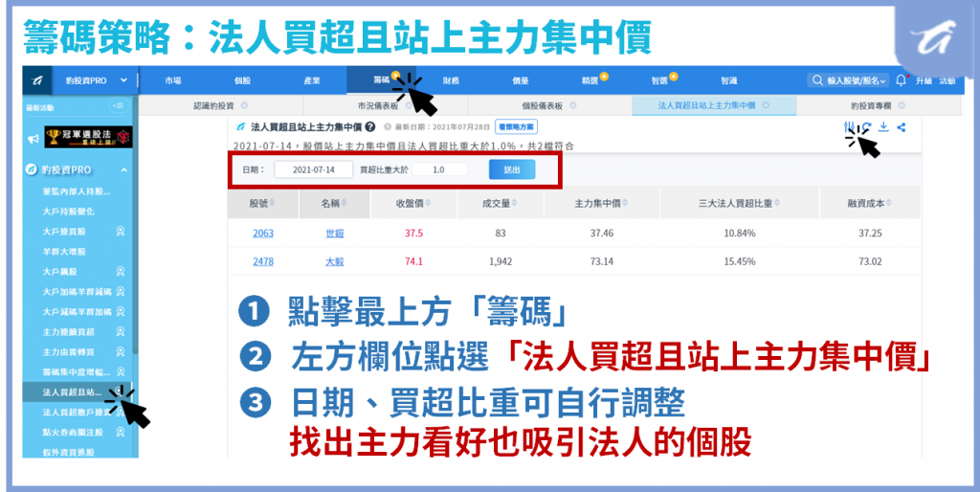Click the megaphone announcement icon
The image size is (980, 492).
tap(33, 139)
